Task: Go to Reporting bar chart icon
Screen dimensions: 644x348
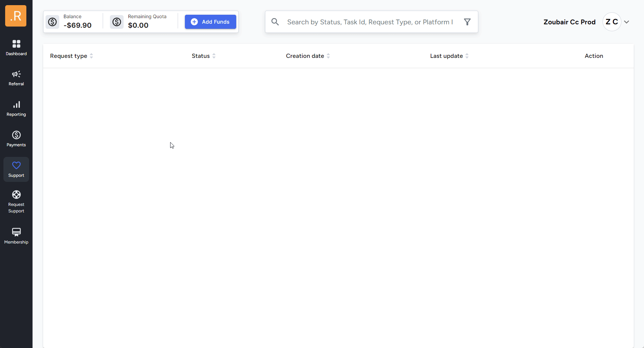Action: pos(16,104)
